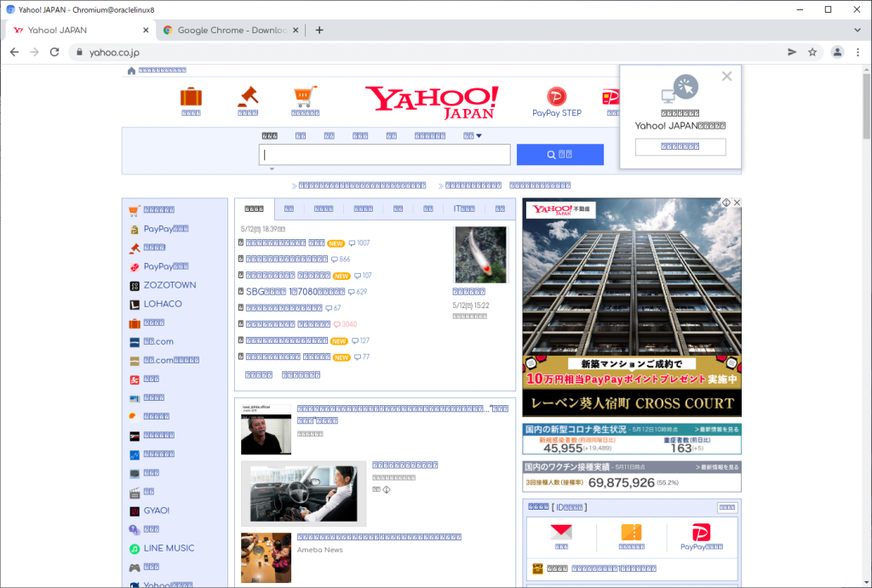Switch to the Google Chrome download tab
872x588 pixels.
(231, 30)
